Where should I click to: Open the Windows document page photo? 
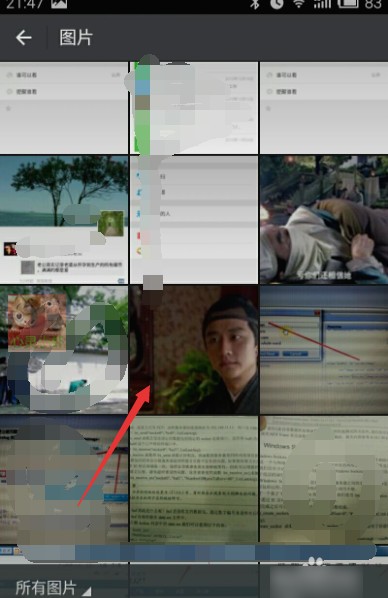point(324,479)
